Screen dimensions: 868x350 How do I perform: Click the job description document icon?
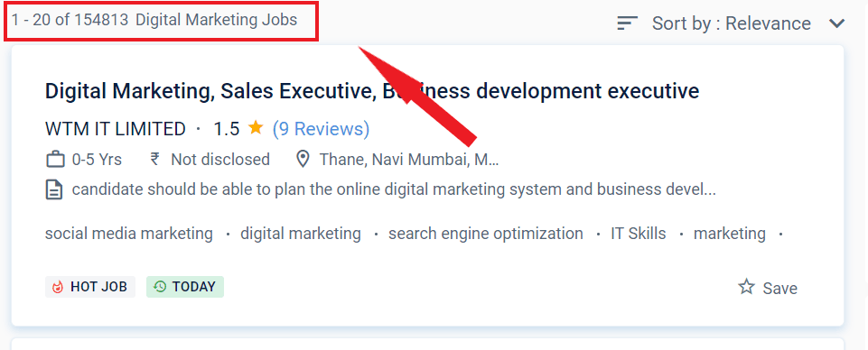click(x=53, y=189)
